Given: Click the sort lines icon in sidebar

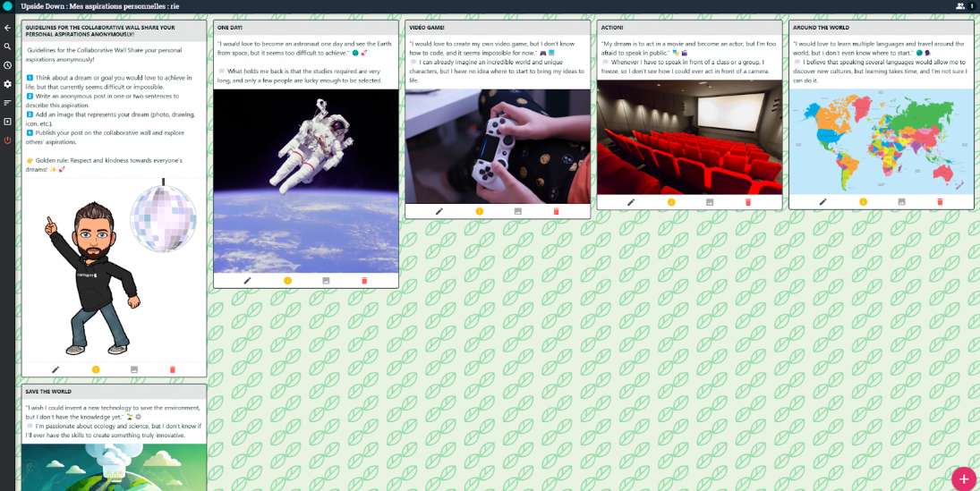Looking at the screenshot, I should click(7, 103).
